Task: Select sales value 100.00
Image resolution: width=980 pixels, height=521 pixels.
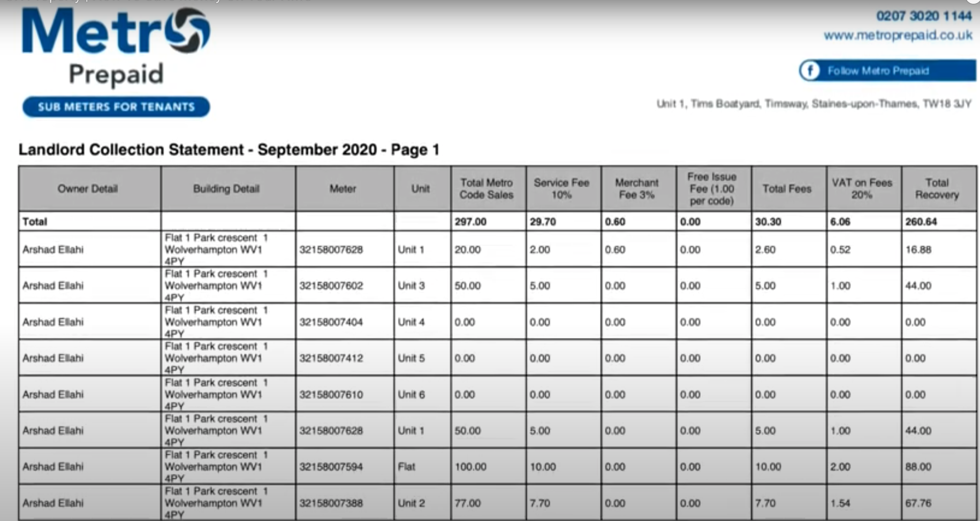Action: tap(470, 466)
